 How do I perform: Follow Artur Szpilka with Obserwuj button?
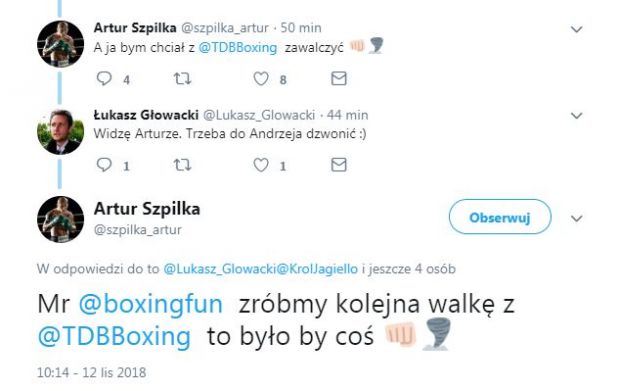(x=500, y=217)
